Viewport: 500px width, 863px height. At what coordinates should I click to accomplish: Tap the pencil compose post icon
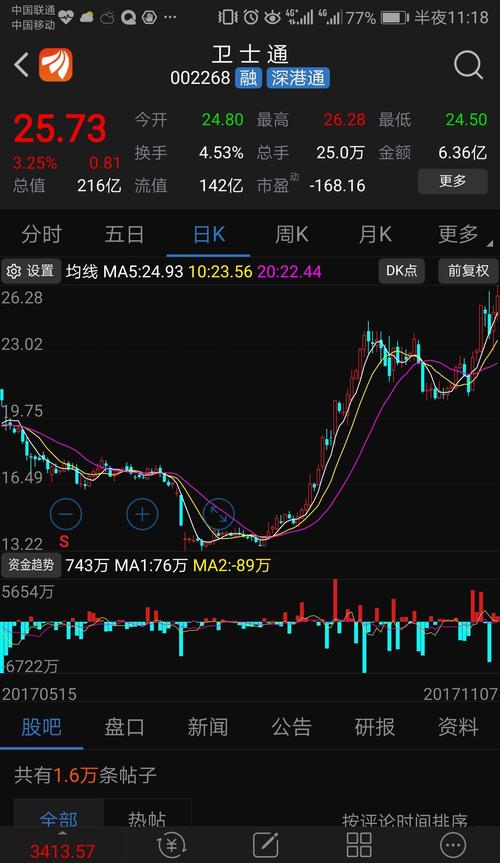point(265,844)
